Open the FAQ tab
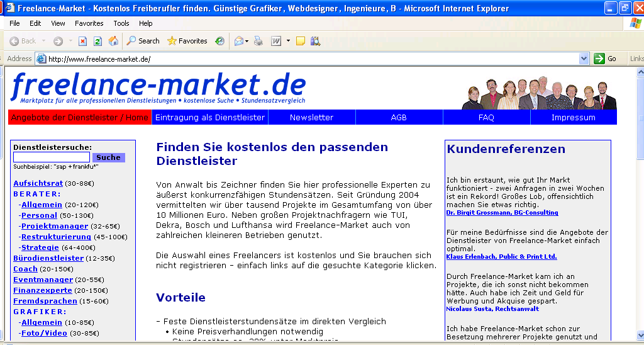Viewport: 644px width, 345px height. click(x=486, y=117)
